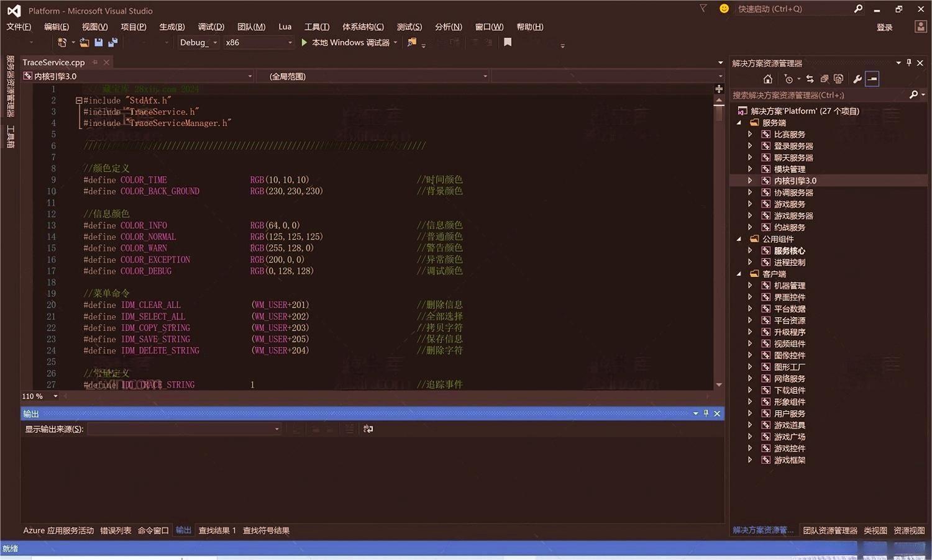
Task: Switch to the 命令窗口 tab
Action: click(153, 531)
